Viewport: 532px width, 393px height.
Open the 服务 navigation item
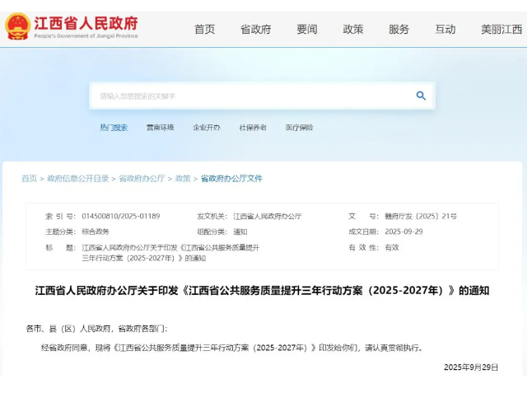point(399,30)
